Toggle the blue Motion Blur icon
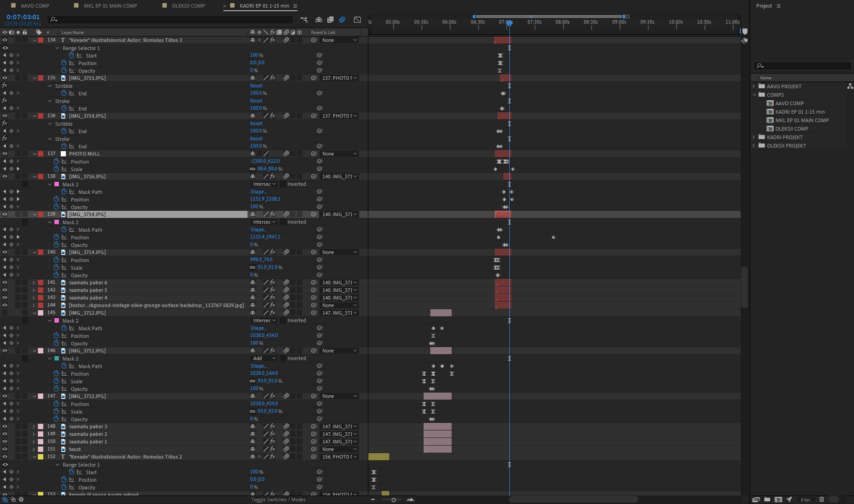 coord(342,20)
